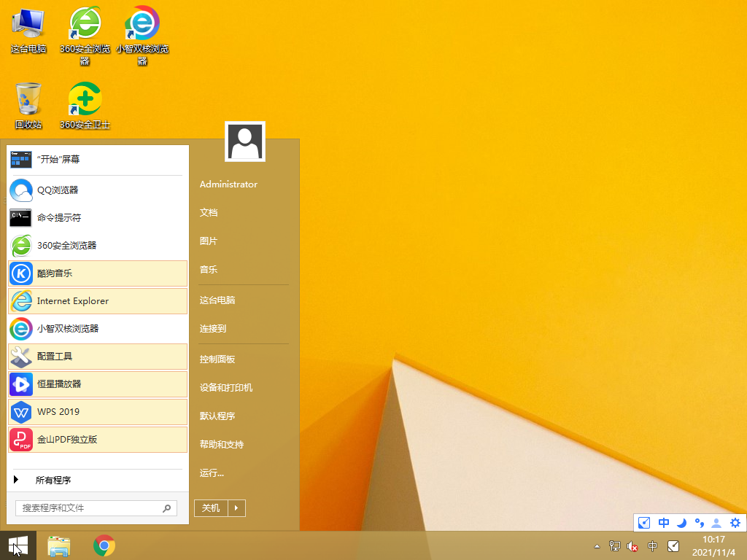Viewport: 747px width, 560px height.
Task: Click the 搜索程序和文件 search box
Action: [88, 508]
